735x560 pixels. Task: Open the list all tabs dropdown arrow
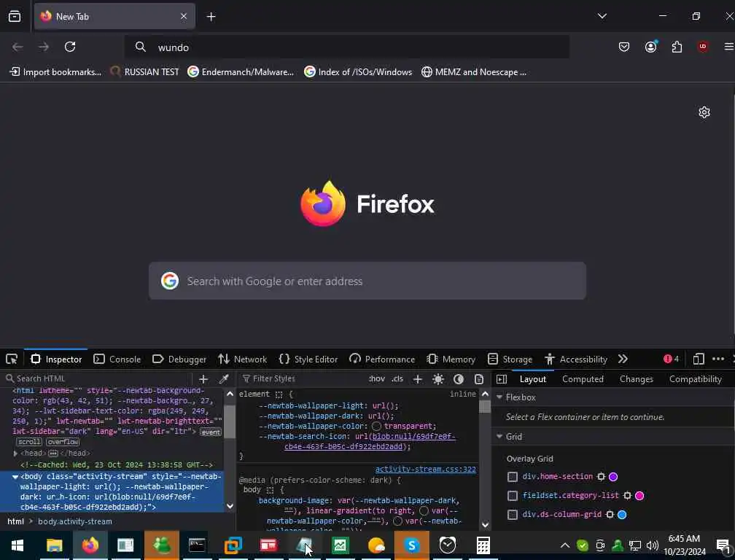coord(602,16)
